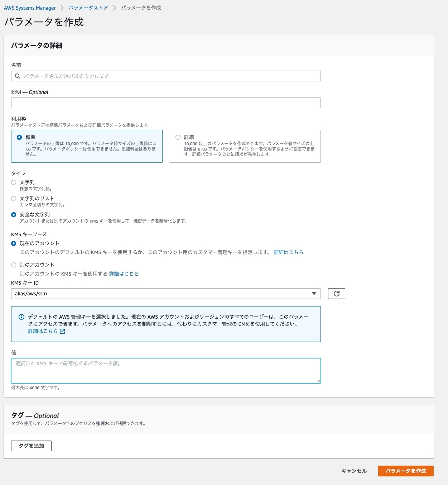Screen dimensions: 448x485
Task: Navigate to パラメータストア breadcrumb link
Action: pos(88,8)
